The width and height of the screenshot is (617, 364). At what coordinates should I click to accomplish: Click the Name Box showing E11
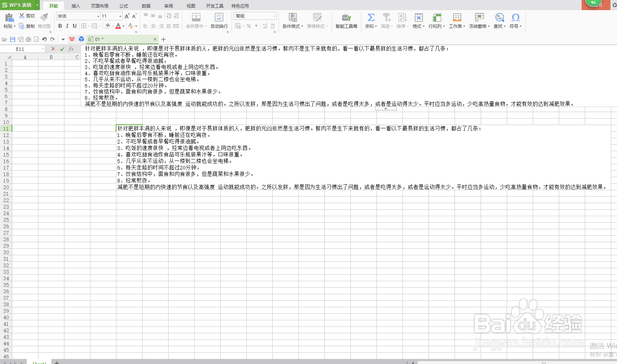coord(22,48)
